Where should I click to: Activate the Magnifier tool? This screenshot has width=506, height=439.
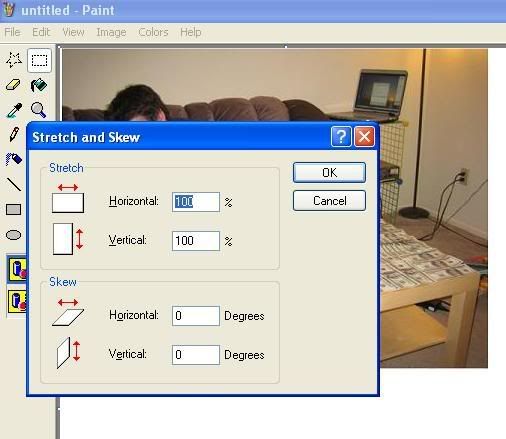click(x=39, y=110)
